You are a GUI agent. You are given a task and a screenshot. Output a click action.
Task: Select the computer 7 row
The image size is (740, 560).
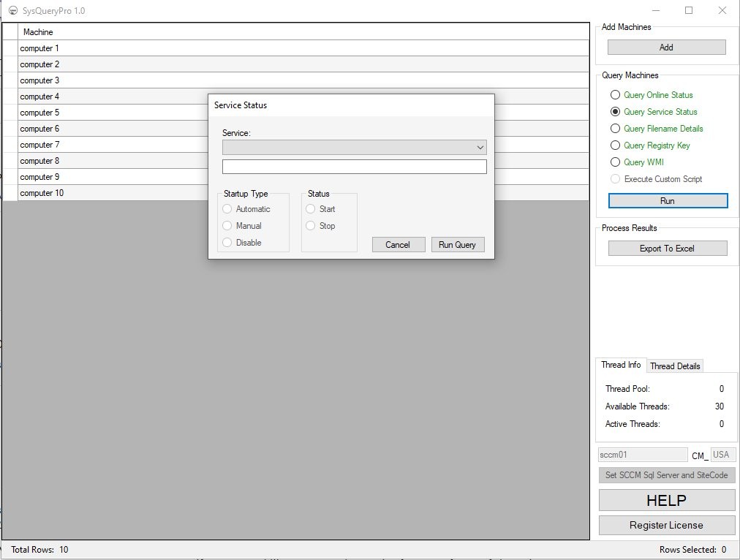113,144
